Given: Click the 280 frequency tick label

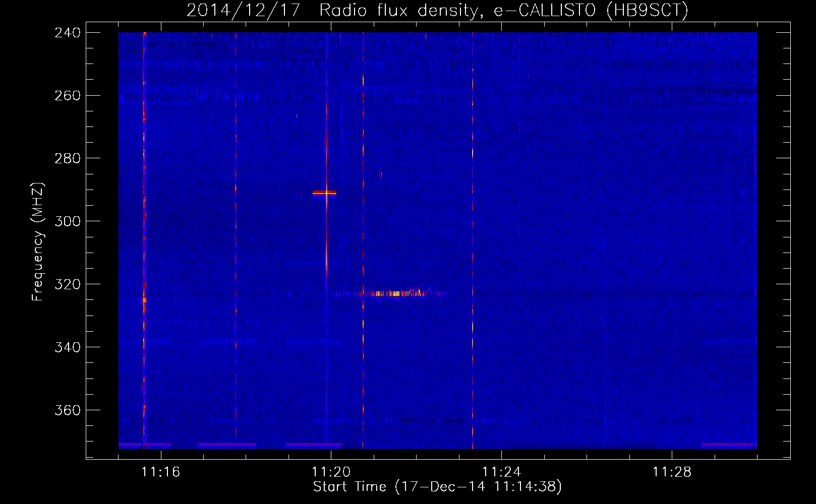Looking at the screenshot, I should (68, 159).
